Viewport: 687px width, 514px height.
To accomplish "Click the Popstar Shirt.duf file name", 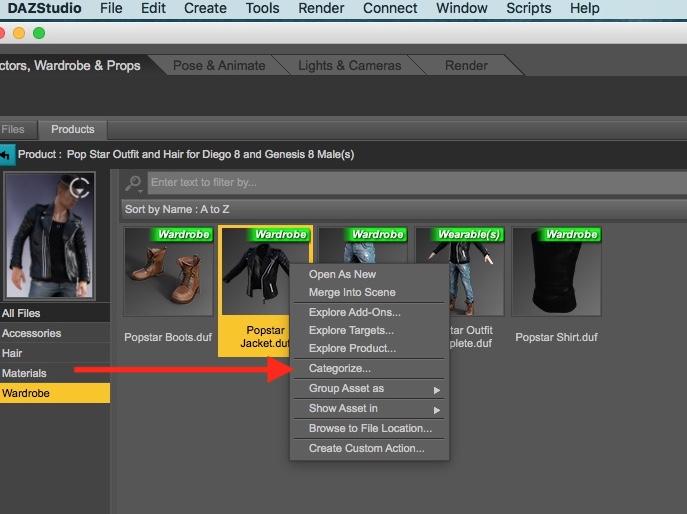I will point(556,337).
